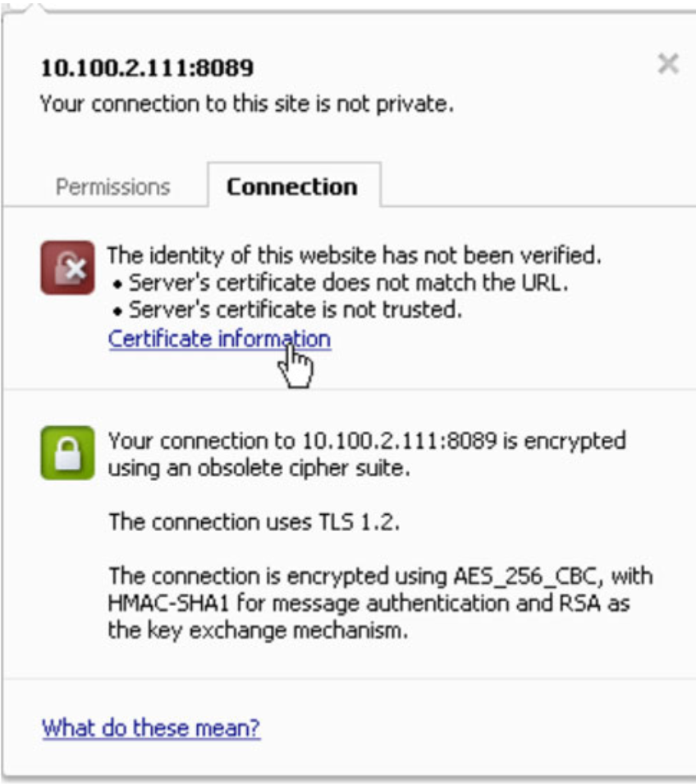Screen dimensions: 696x784
Task: Select the Connection tab
Action: coord(292,186)
